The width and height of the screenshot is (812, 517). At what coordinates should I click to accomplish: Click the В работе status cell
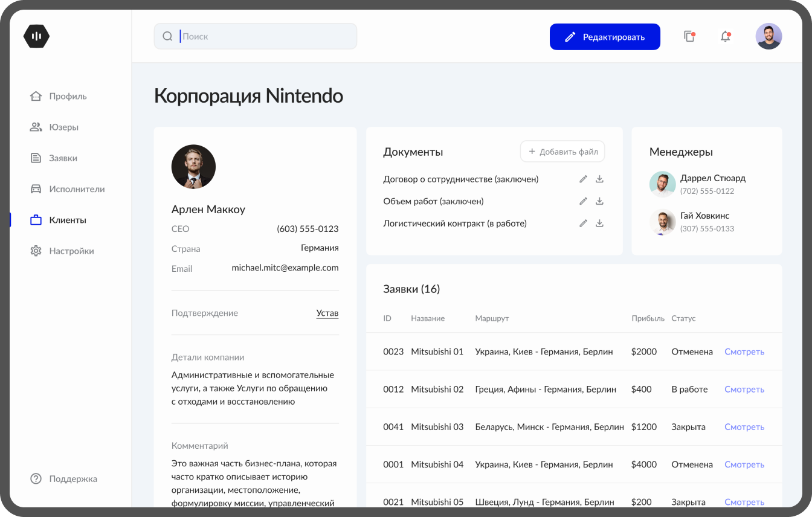click(x=689, y=389)
